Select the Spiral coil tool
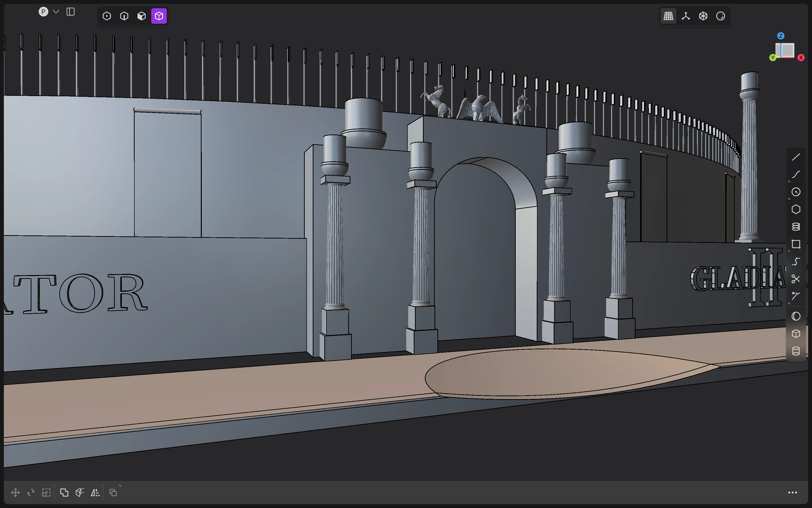This screenshot has height=508, width=812. [x=796, y=227]
